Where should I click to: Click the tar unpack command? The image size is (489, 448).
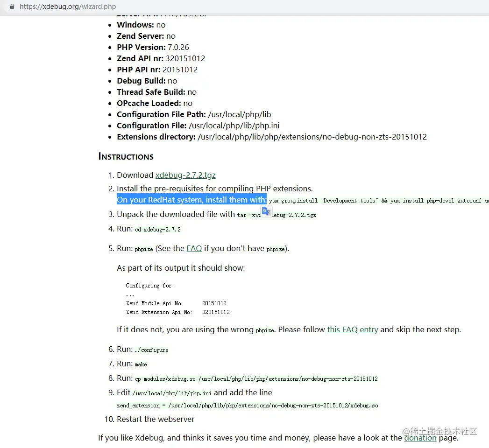[x=276, y=215]
